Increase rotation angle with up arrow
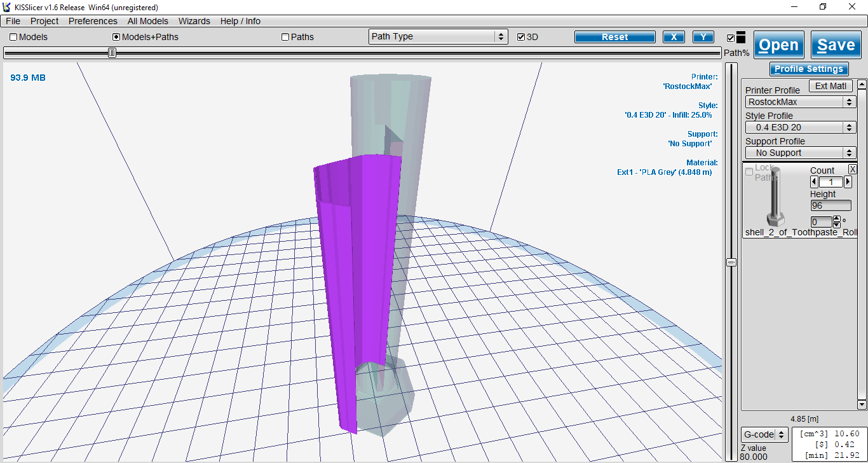The height and width of the screenshot is (463, 868). pyautogui.click(x=836, y=219)
